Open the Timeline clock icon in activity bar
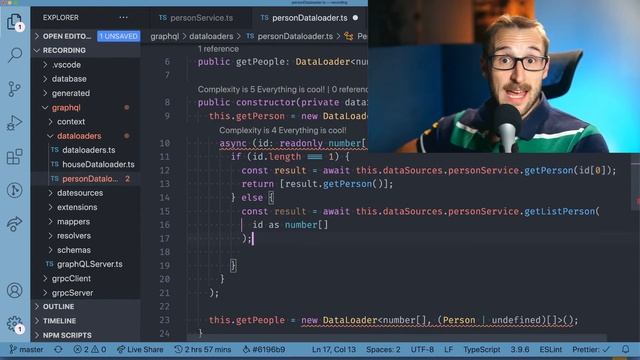Screen dimensions: 640x360 tap(14, 190)
